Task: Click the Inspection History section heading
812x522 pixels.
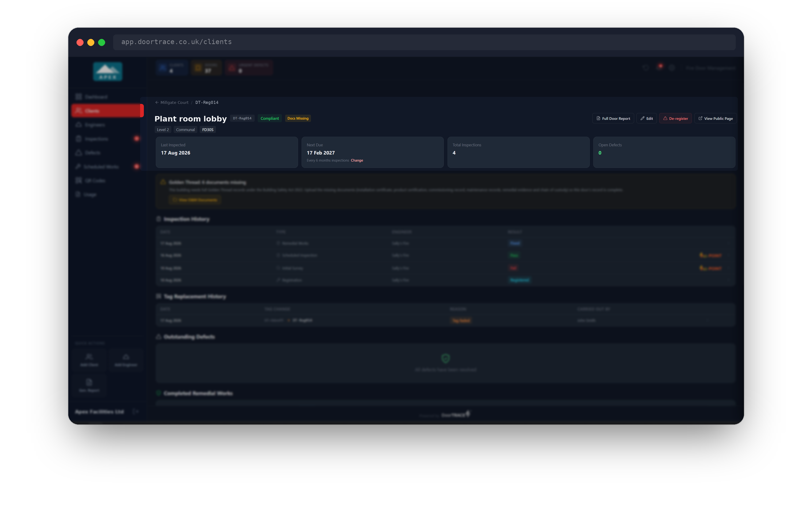Action: click(187, 219)
